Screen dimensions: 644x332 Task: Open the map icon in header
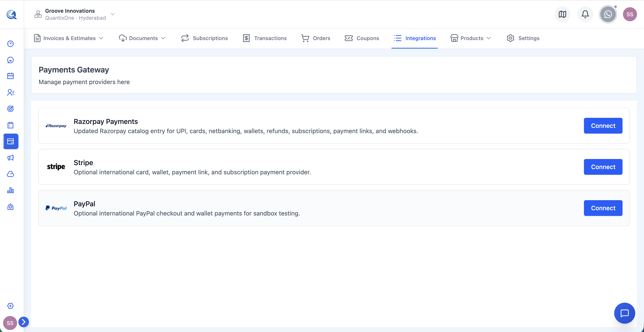562,14
